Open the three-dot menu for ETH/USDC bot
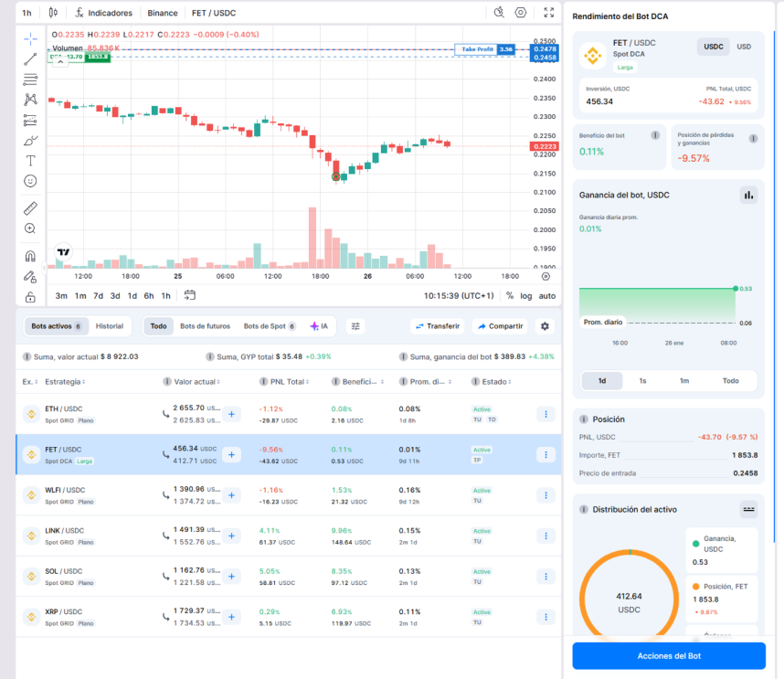Viewport: 784px width, 679px height. pos(546,413)
